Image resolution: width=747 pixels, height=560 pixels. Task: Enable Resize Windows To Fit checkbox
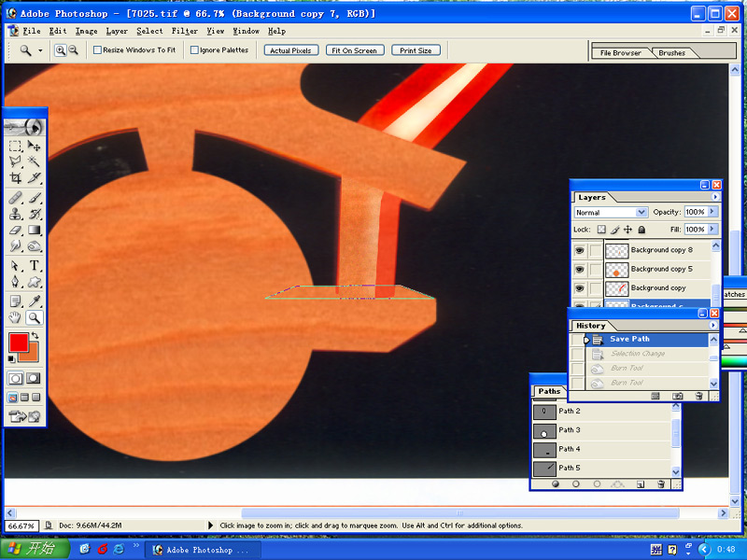(97, 50)
